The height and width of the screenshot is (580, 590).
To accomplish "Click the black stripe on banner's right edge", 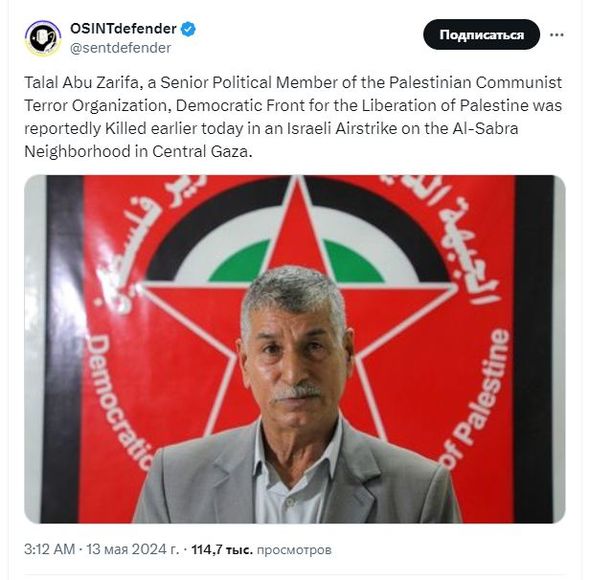I will click(x=534, y=349).
